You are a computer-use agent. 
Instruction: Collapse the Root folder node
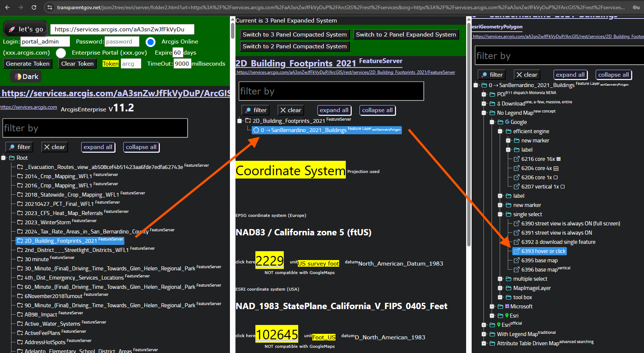pos(3,158)
